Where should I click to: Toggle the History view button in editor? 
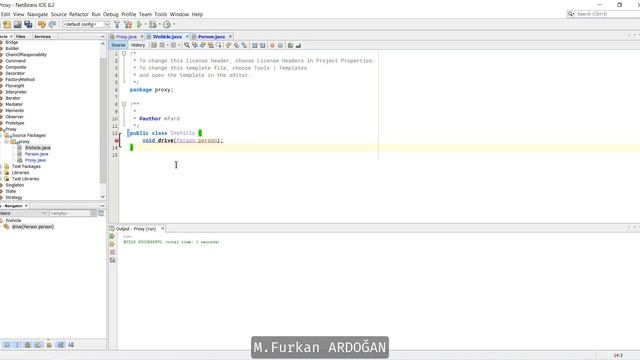[138, 45]
